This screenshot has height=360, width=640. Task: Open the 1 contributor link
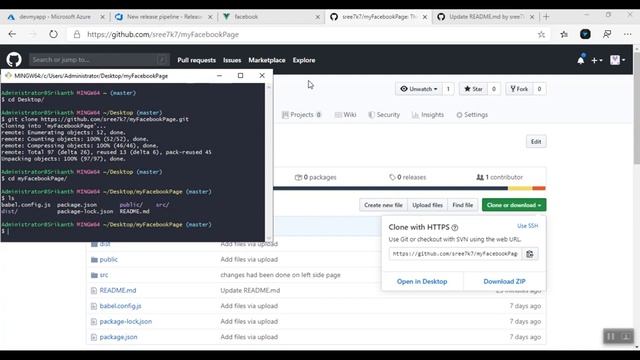500,177
